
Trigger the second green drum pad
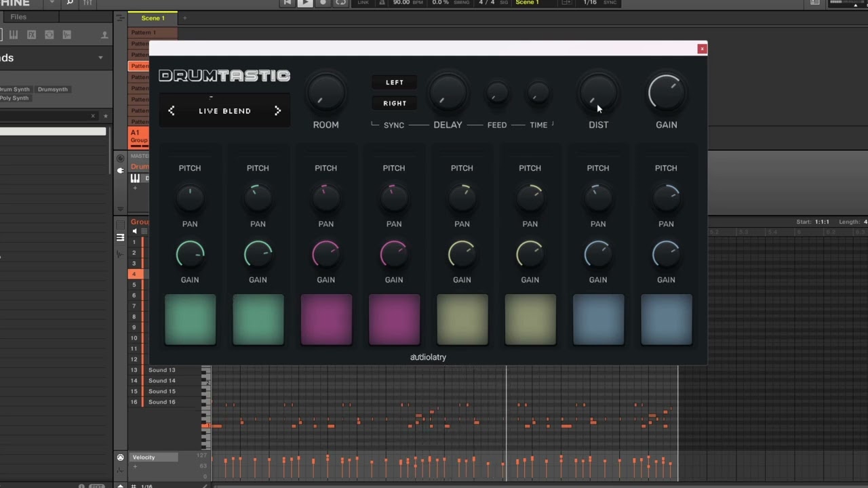coord(258,320)
